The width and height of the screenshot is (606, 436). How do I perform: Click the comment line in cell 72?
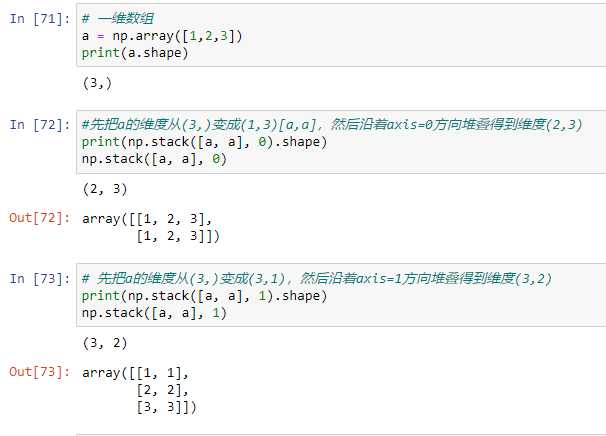point(330,125)
